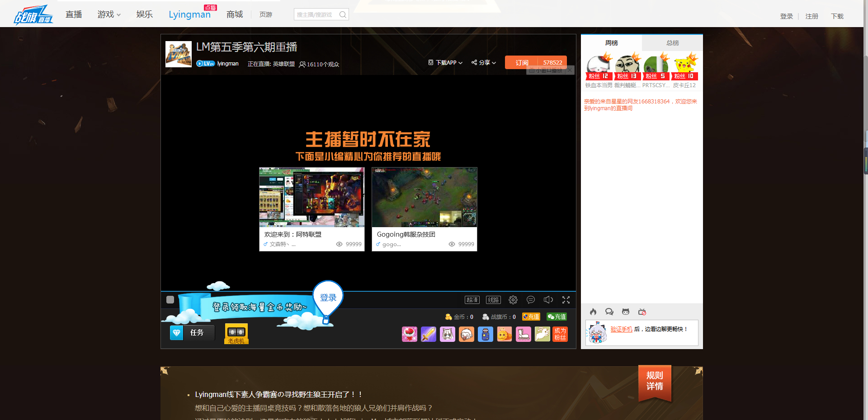
Task: Click the lyingman channel avatar image
Action: 179,54
